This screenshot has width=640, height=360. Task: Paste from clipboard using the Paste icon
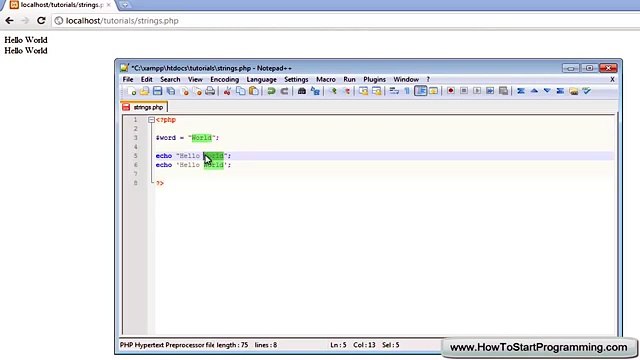254,91
